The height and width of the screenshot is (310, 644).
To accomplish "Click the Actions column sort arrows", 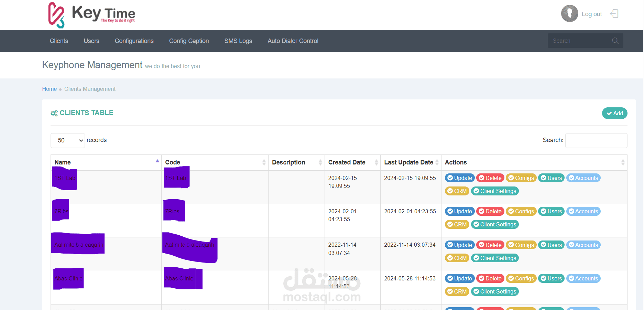I will coord(623,162).
